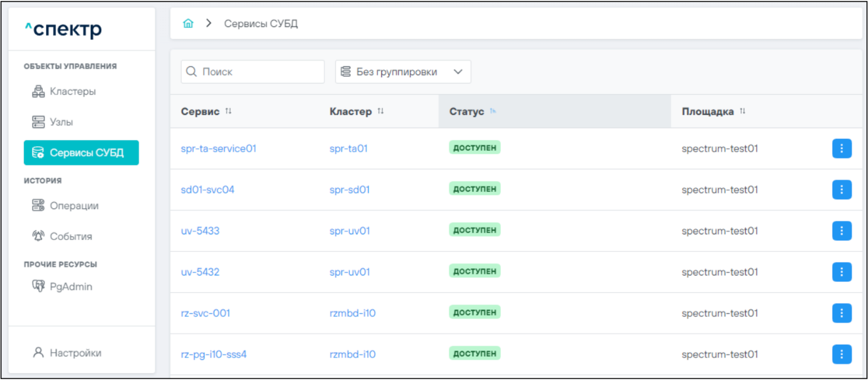Click the home icon in breadcrumb
This screenshot has height=380, width=868.
(188, 23)
